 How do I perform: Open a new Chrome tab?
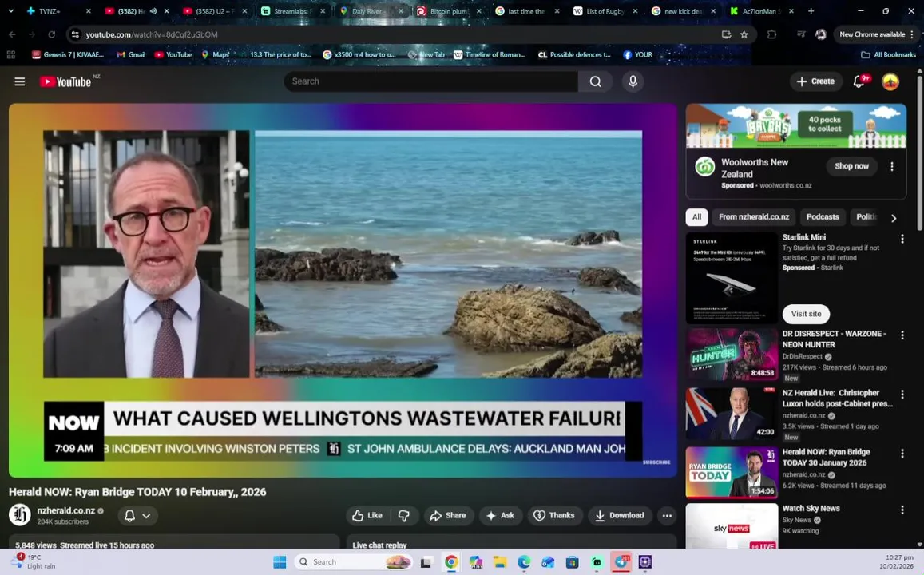[811, 11]
